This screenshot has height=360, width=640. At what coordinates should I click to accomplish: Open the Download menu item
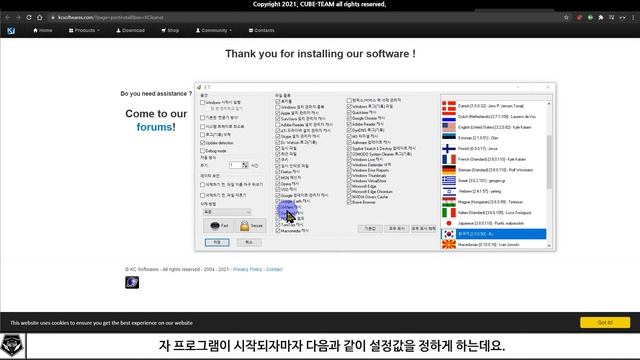click(131, 31)
